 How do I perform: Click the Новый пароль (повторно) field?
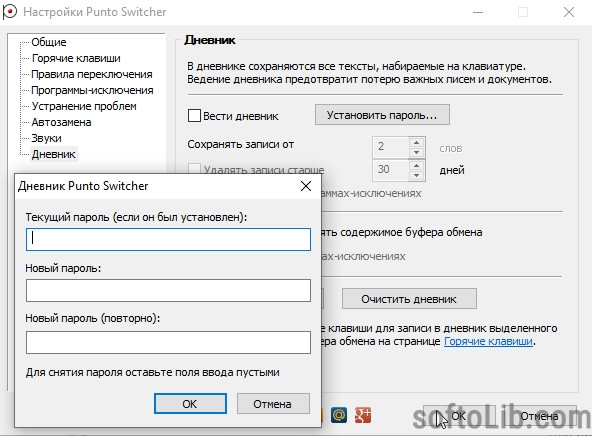pyautogui.click(x=168, y=342)
